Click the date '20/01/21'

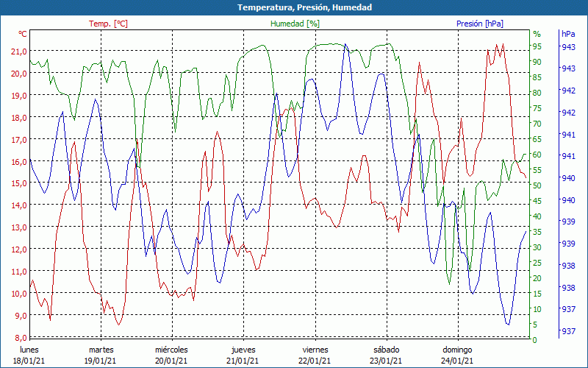[171, 361]
